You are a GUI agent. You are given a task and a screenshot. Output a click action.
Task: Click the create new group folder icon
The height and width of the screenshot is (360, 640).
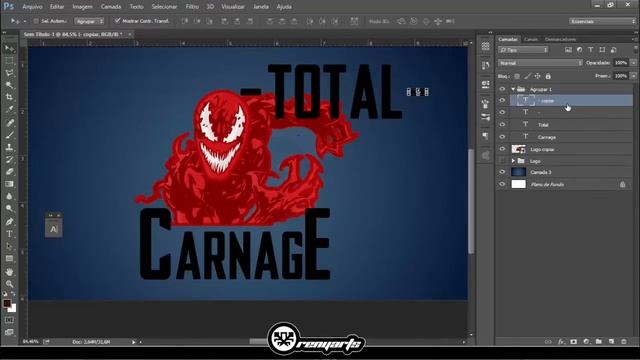(x=598, y=342)
